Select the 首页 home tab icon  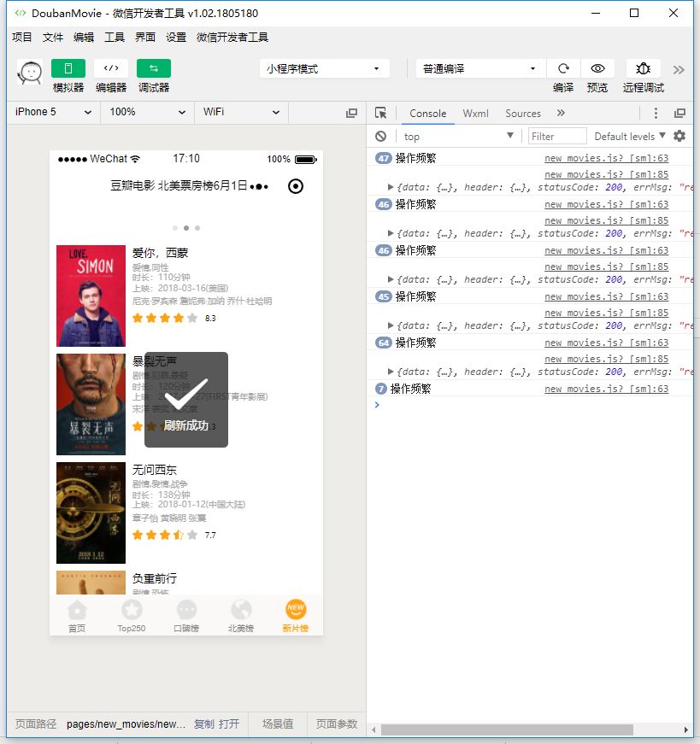click(x=77, y=610)
